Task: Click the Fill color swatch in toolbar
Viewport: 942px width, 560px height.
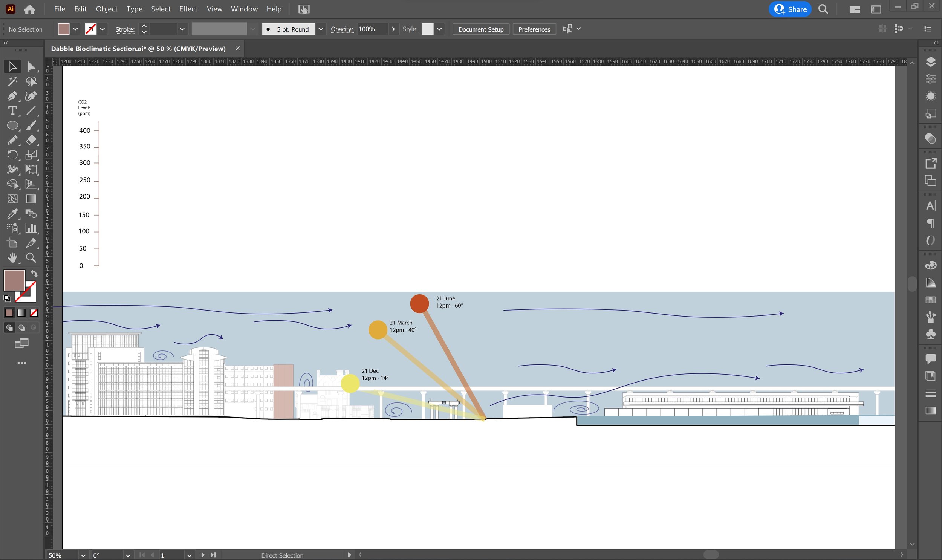Action: (14, 280)
